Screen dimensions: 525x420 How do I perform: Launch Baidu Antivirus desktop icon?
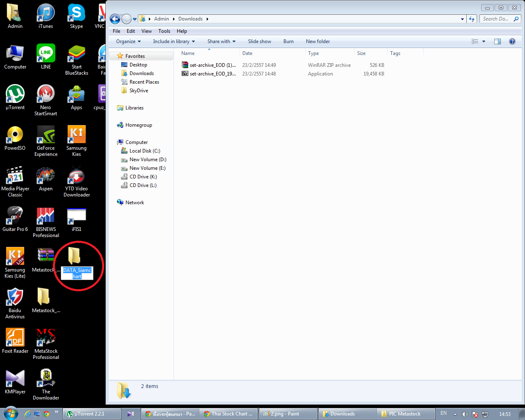point(15,303)
